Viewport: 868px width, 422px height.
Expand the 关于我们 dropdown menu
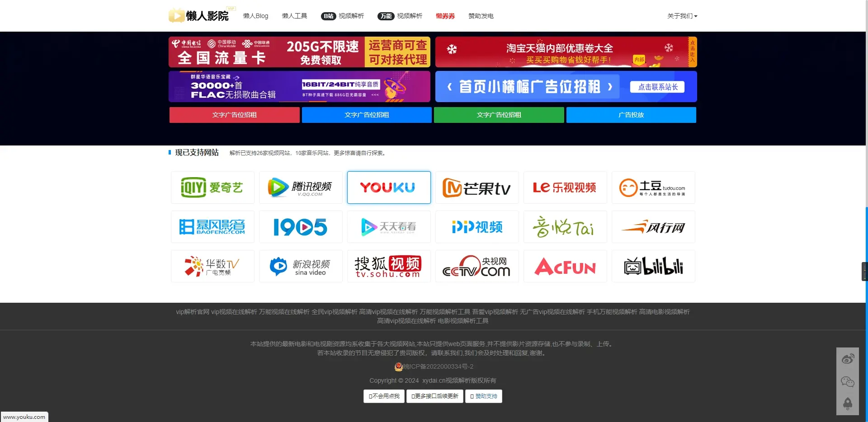(682, 16)
